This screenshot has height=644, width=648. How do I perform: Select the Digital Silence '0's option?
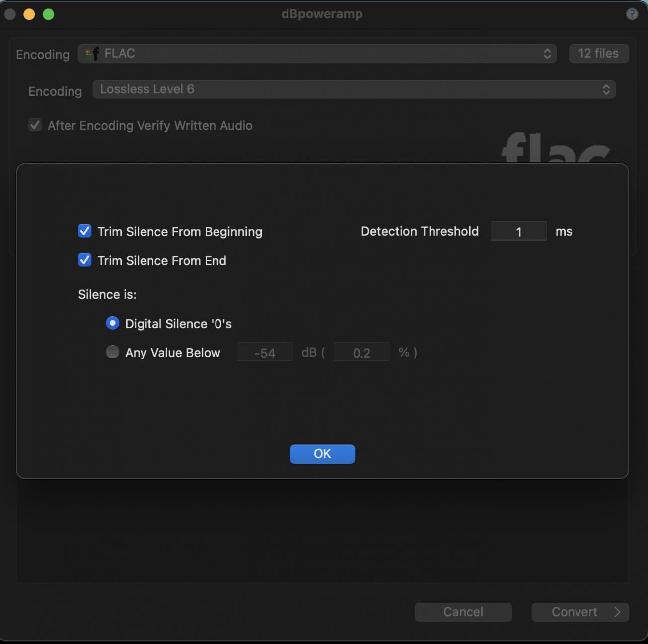tap(113, 323)
